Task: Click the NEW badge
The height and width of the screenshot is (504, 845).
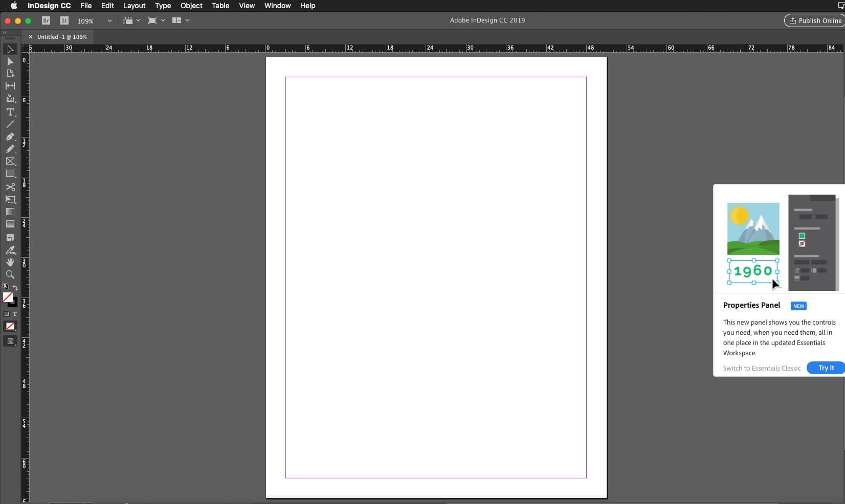Action: (798, 306)
